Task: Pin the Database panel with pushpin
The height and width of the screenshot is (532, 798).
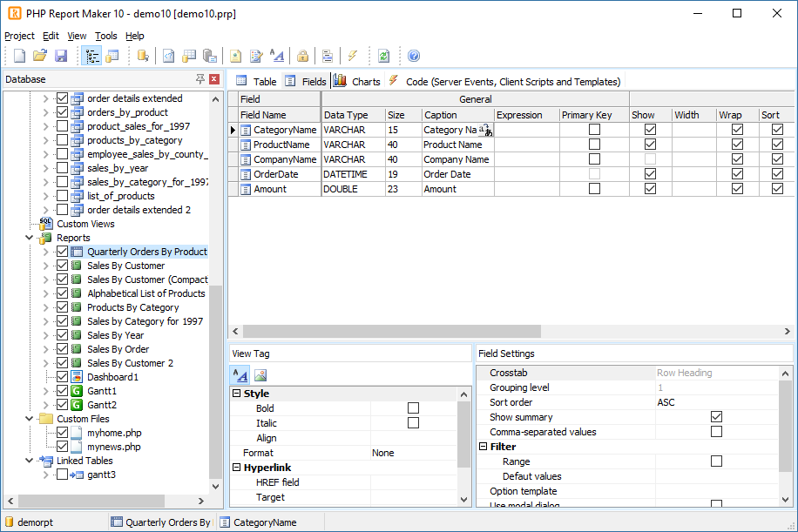Action: 200,79
